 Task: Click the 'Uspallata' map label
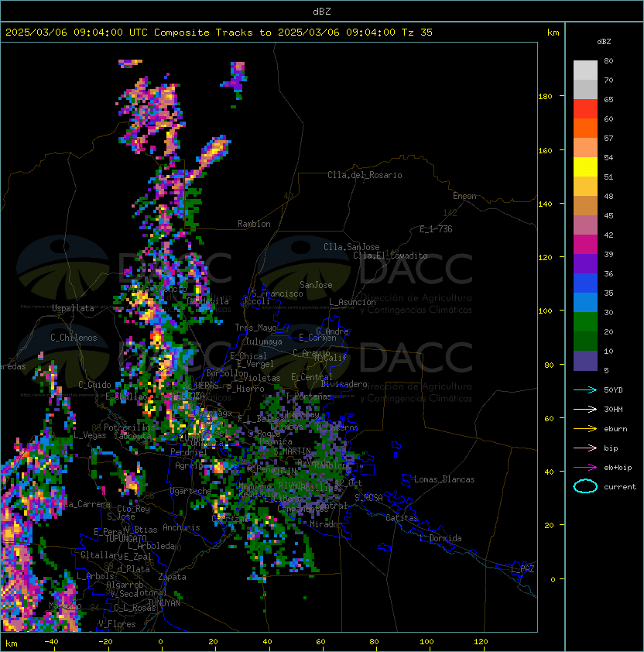(73, 308)
